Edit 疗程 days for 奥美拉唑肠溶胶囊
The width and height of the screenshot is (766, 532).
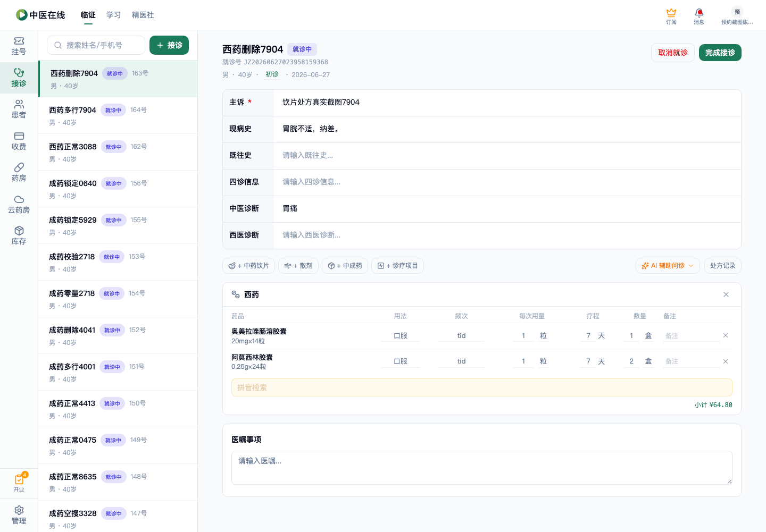[588, 336]
